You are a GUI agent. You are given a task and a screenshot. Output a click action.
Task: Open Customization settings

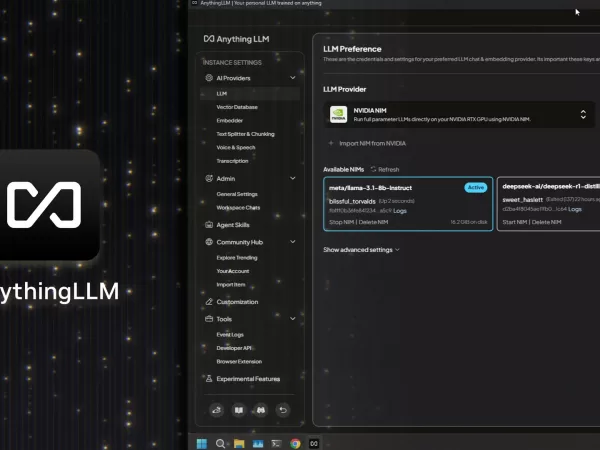click(x=237, y=302)
